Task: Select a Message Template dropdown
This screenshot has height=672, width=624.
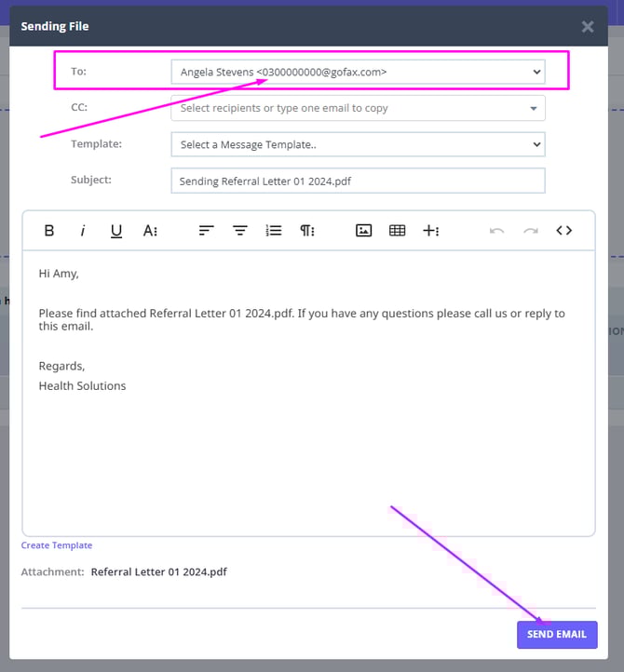Action: click(x=358, y=144)
